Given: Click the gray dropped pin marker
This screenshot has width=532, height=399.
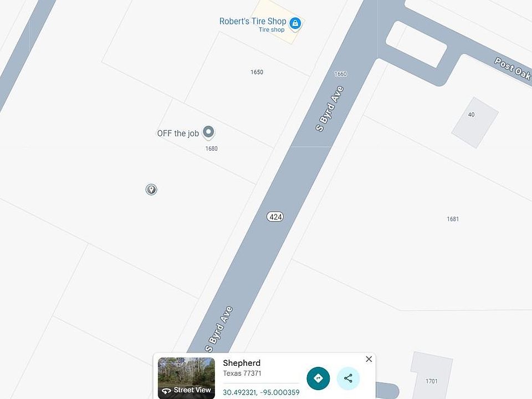Looking at the screenshot, I should pyautogui.click(x=151, y=190).
